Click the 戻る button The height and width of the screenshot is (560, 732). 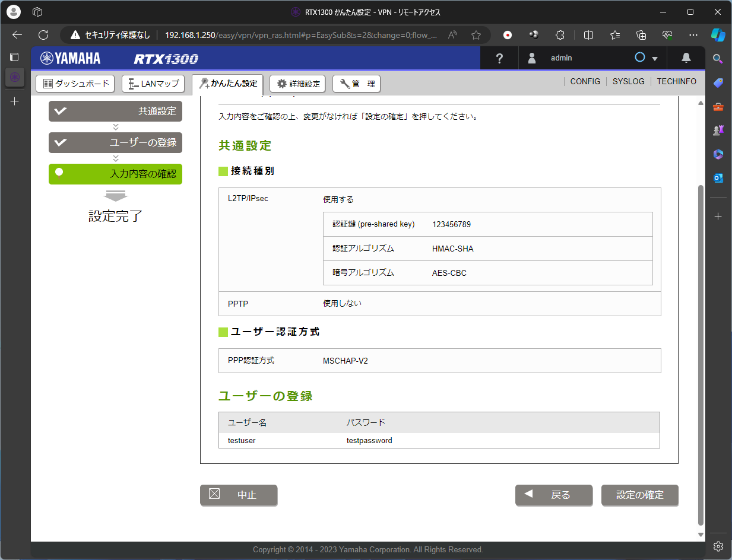tap(553, 495)
